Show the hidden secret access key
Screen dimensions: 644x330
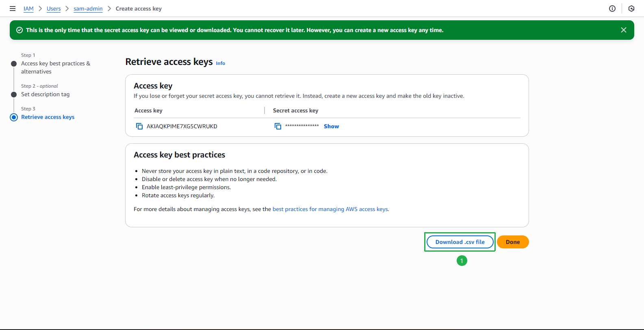[x=331, y=126]
